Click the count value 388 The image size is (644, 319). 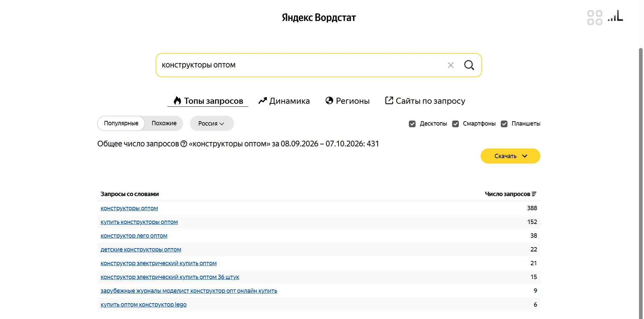532,208
